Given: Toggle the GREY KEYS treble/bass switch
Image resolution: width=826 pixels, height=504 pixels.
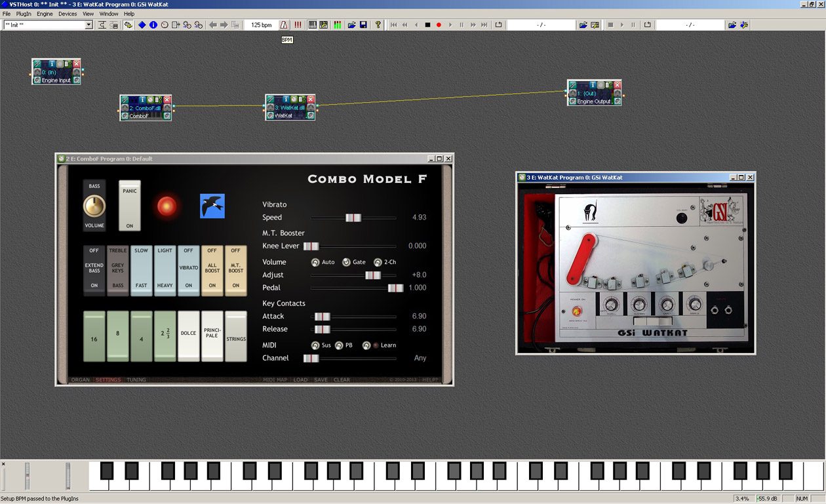Looking at the screenshot, I should click(118, 271).
